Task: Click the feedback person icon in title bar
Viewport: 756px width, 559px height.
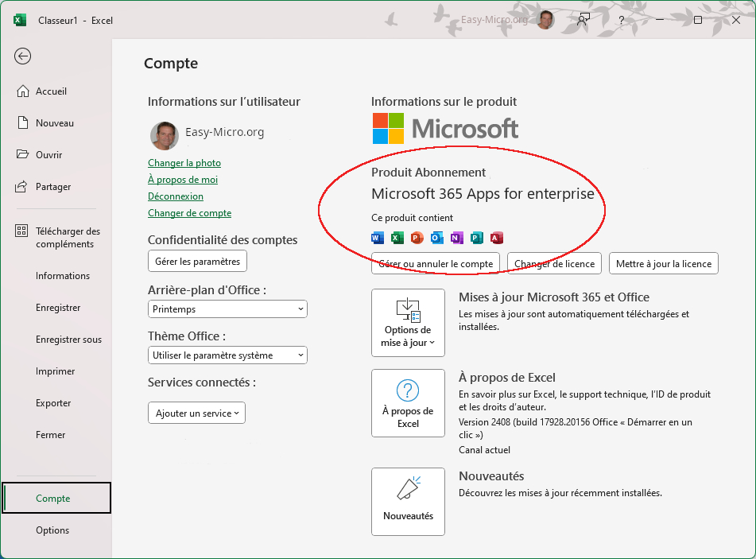Action: tap(583, 20)
